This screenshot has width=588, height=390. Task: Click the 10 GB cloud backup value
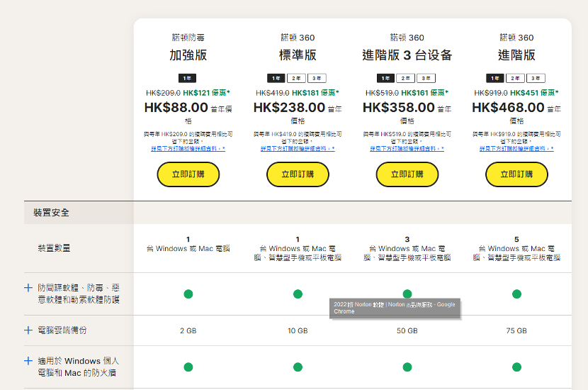tap(298, 330)
